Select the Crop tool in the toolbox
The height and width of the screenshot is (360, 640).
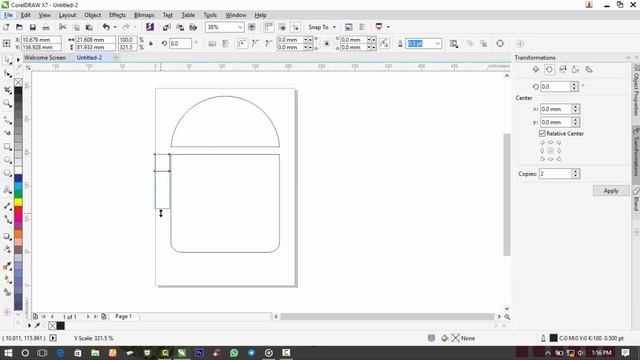coord(7,89)
